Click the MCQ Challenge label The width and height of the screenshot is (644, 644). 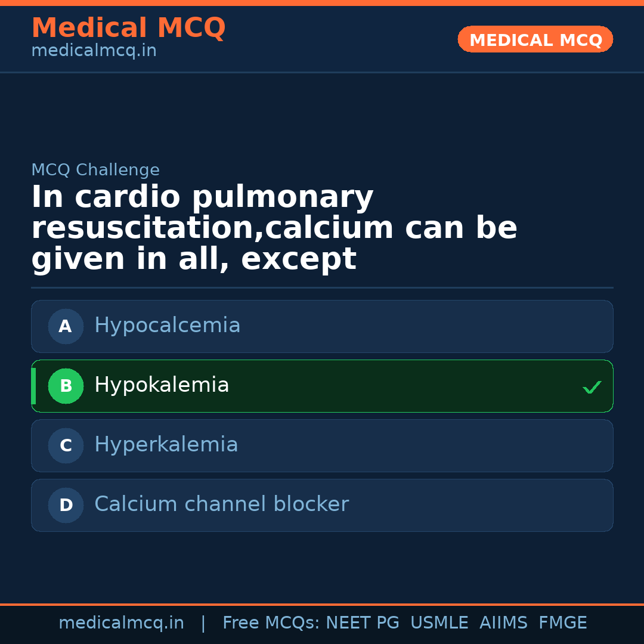point(95,170)
